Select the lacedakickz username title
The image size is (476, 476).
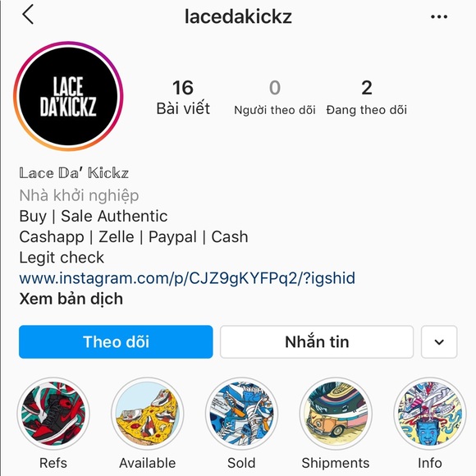pyautogui.click(x=238, y=16)
